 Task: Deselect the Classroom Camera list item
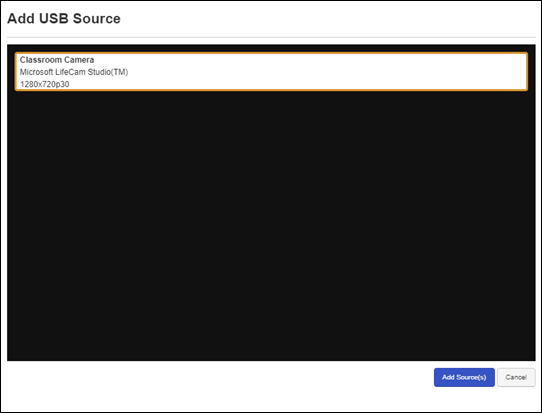(271, 72)
